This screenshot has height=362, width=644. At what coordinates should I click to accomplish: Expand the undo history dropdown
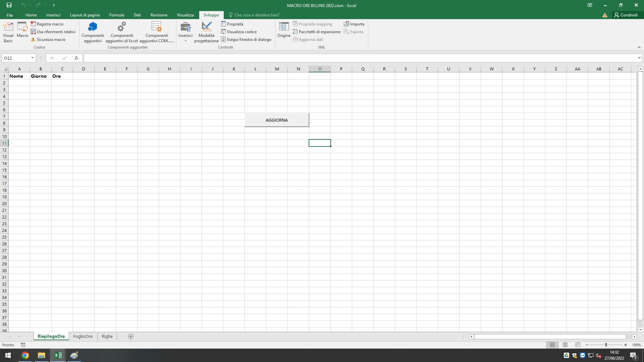pos(30,5)
